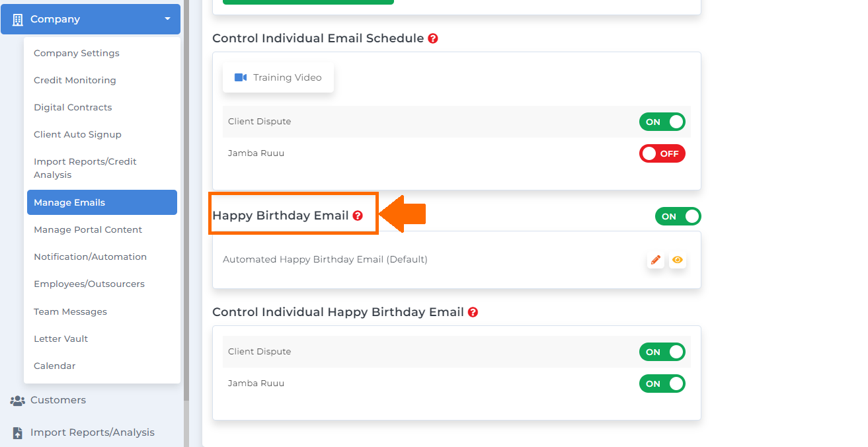Click the Customers people icon
The height and width of the screenshot is (447, 868).
18,400
